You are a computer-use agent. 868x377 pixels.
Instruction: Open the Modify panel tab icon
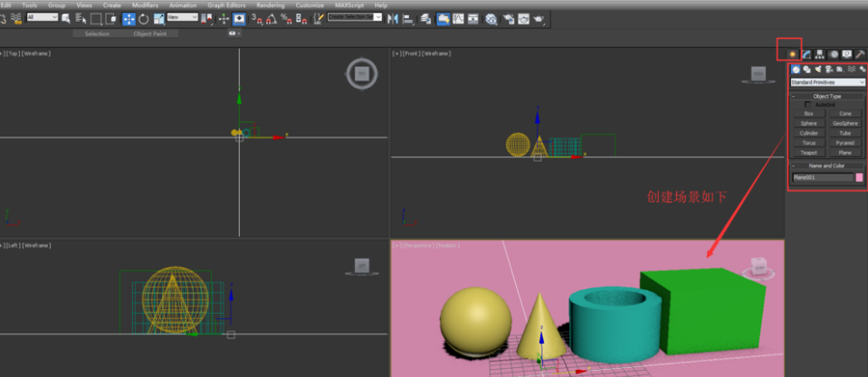point(806,54)
